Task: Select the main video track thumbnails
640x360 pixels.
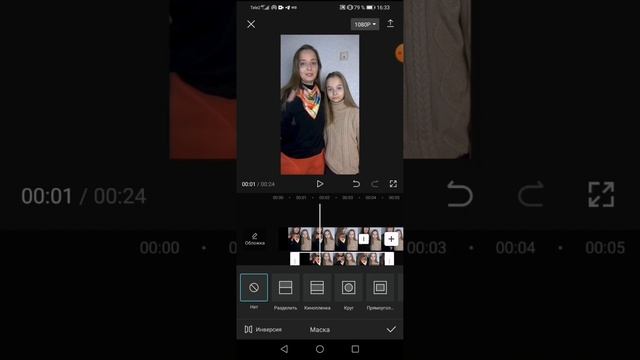Action: 345,239
